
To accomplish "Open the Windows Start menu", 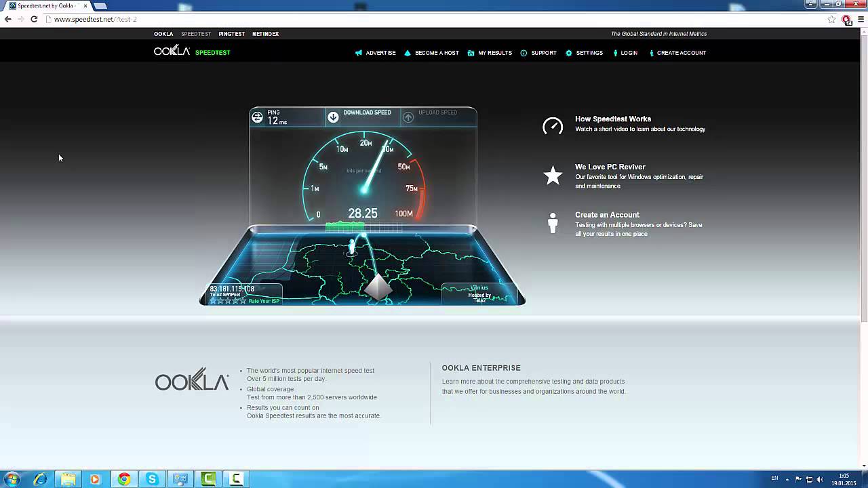I will click(x=12, y=479).
